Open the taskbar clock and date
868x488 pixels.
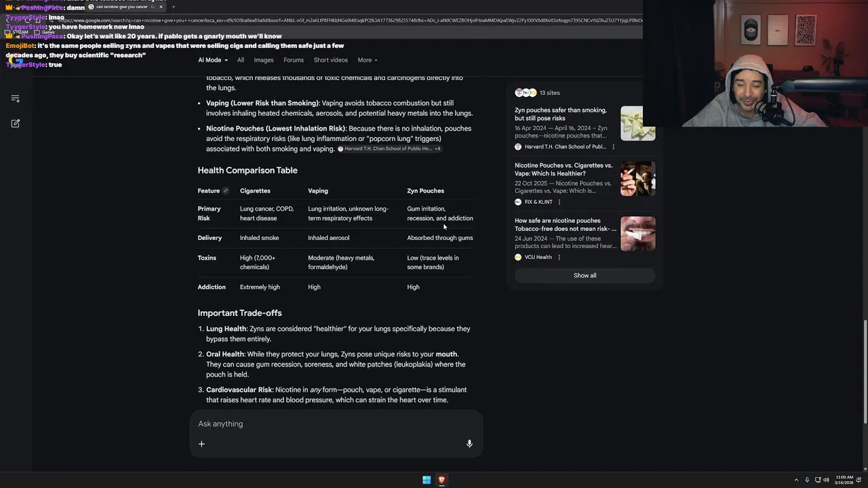coord(845,480)
